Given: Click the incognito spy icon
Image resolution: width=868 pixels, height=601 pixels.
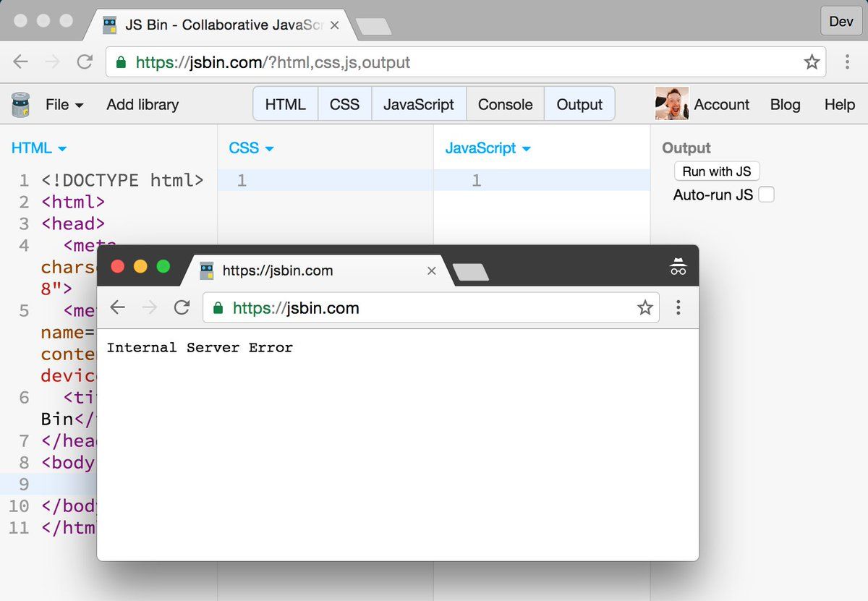Looking at the screenshot, I should (678, 267).
